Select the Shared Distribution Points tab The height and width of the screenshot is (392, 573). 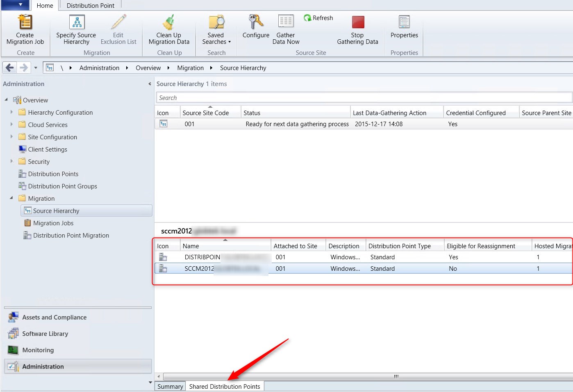pyautogui.click(x=225, y=386)
